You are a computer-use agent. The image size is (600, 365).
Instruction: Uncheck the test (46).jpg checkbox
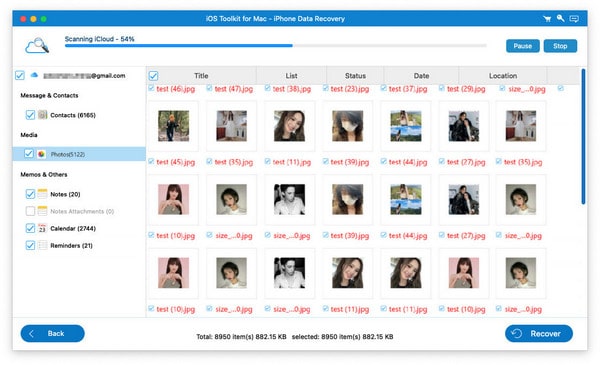[151, 88]
